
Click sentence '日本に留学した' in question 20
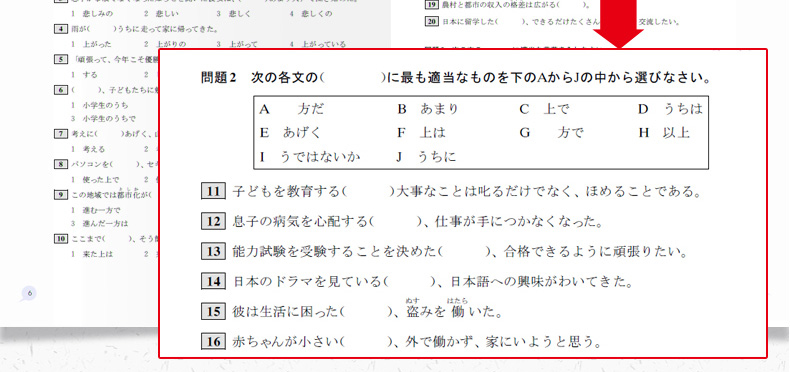(470, 22)
